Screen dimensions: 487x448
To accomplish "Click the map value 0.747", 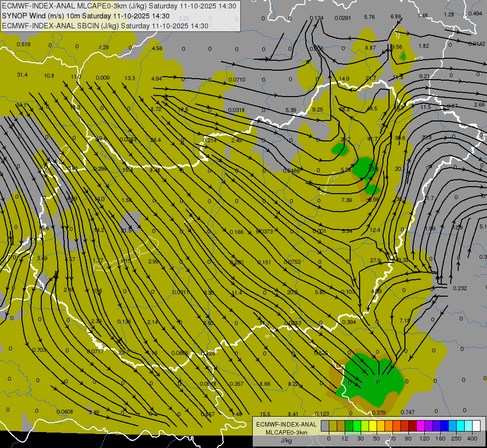I will 407,412.
